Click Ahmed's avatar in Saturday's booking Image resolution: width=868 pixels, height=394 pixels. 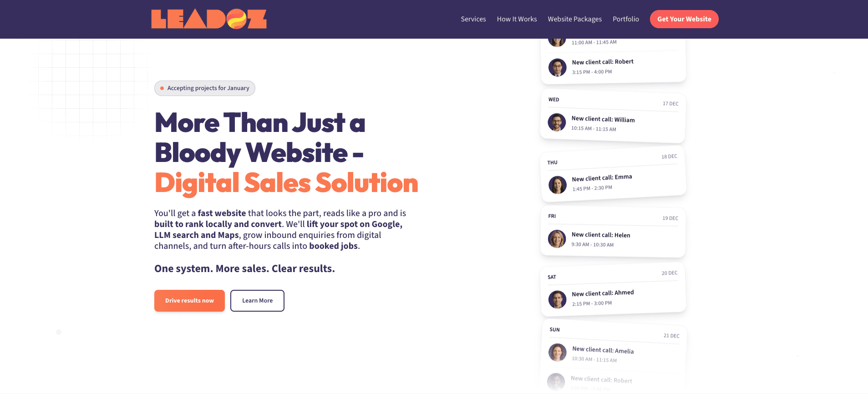coord(557,299)
